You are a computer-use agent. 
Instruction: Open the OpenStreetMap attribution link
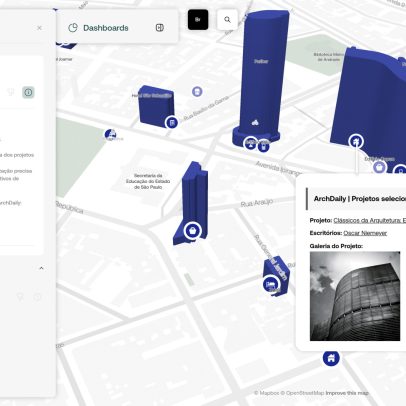point(302,393)
